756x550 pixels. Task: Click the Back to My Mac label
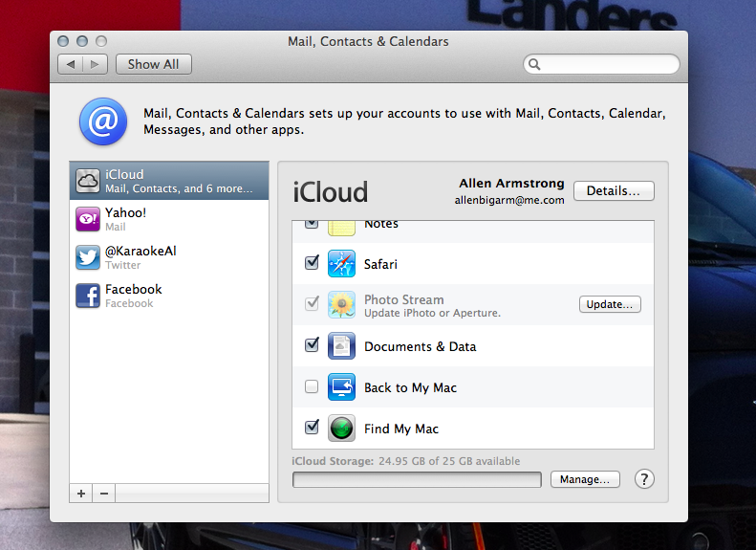coord(410,388)
